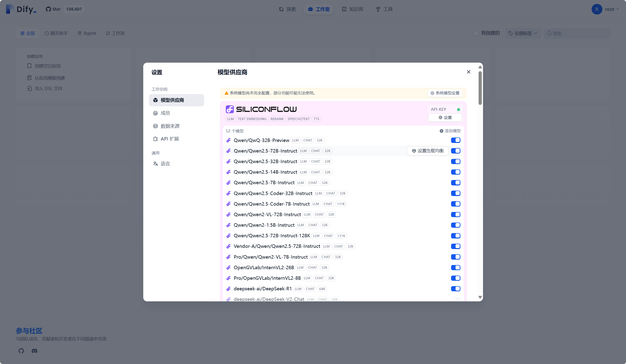The width and height of the screenshot is (626, 364).
Task: Check the 我创建的 checkbox
Action: tap(476, 33)
